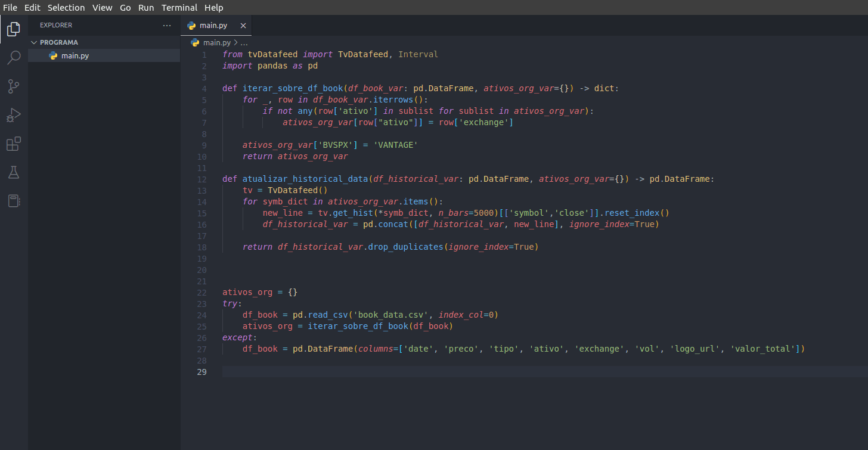Click atualizar_historical_data function name on line 12

[x=305, y=179]
